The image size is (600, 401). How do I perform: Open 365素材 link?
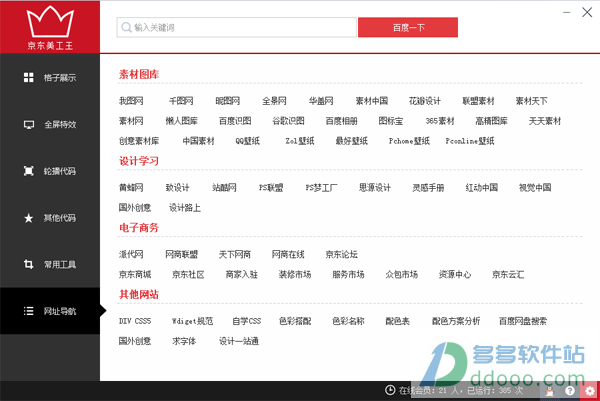pyautogui.click(x=440, y=121)
